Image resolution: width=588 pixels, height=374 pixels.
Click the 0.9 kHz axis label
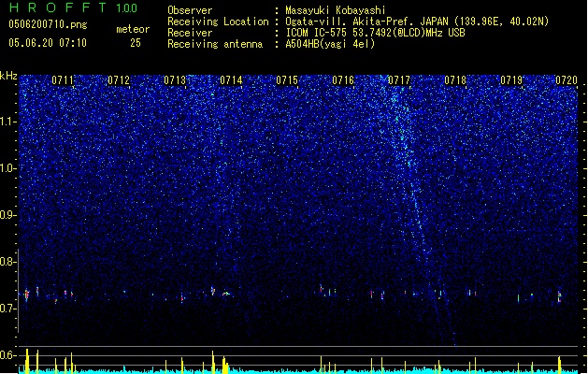[8, 215]
